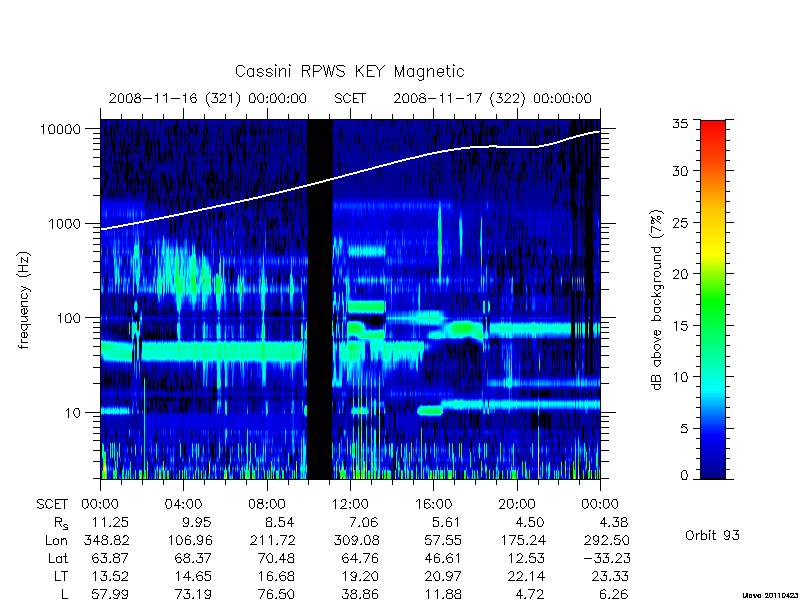Click the black data gap band in the spectrogram
Screen dimensions: 800x600
pos(320,299)
